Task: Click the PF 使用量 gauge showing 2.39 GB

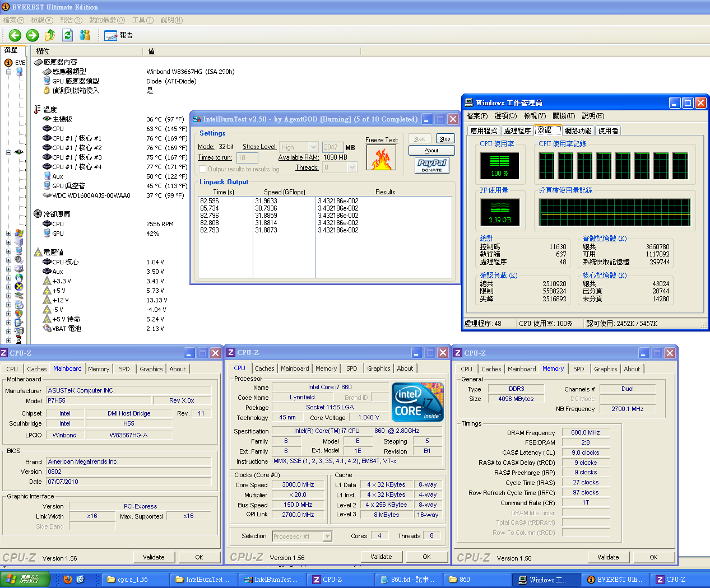Action: [x=500, y=212]
